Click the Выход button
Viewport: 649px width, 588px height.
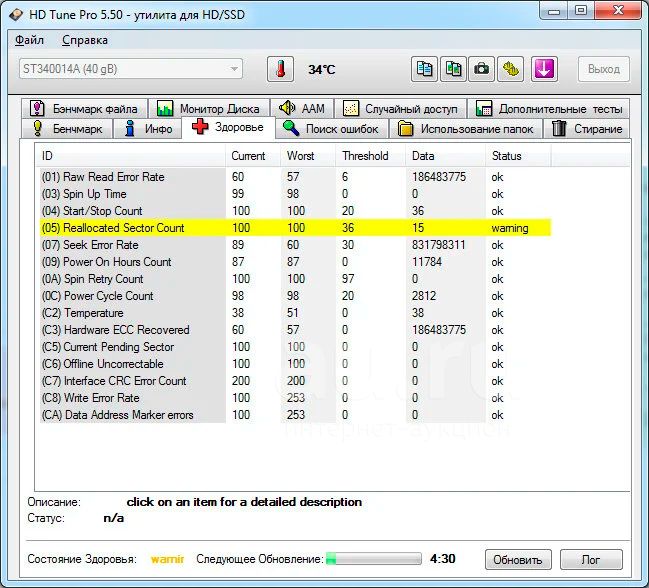click(604, 69)
